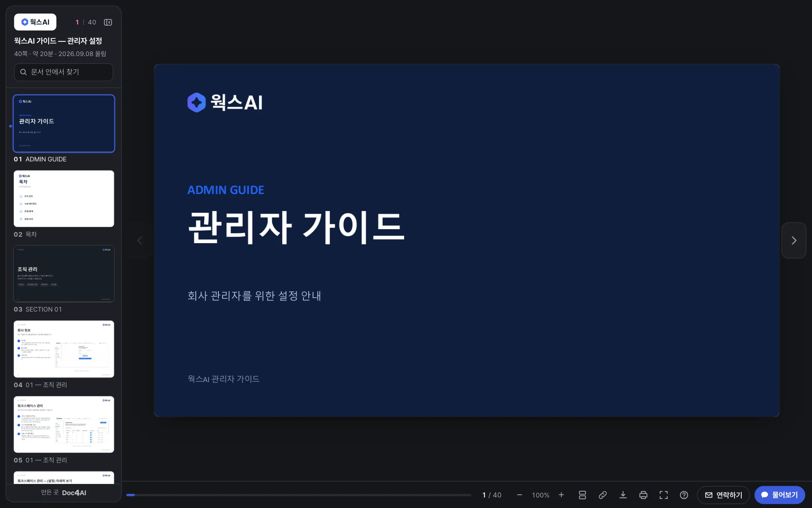812x508 pixels.
Task: Click the 02 목차 slide label
Action: 25,234
